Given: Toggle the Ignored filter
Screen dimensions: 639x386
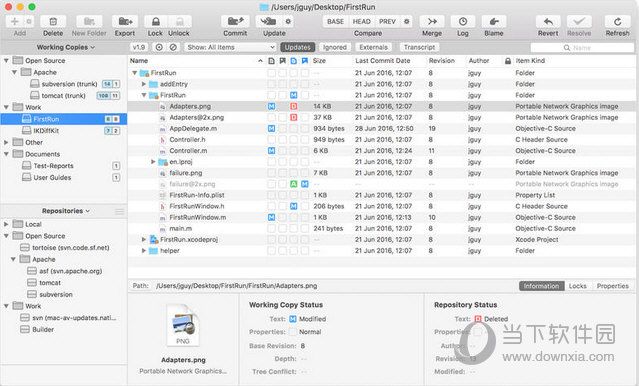Looking at the screenshot, I should [x=335, y=47].
